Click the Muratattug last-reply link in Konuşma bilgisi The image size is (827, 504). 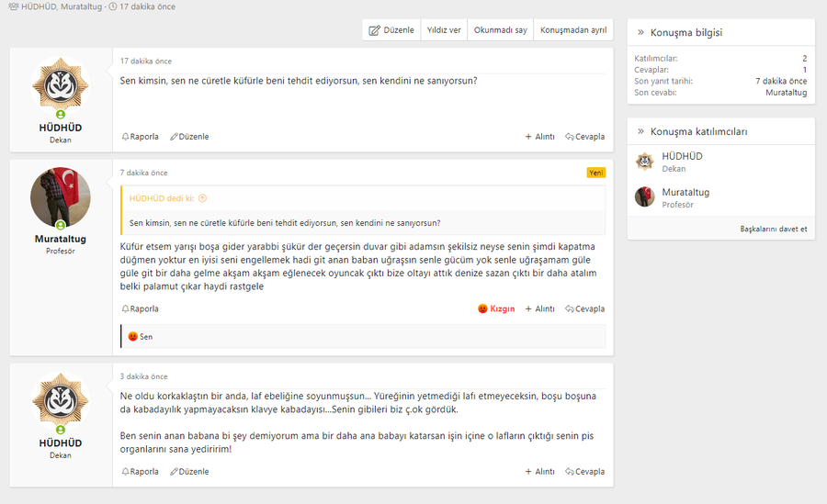[786, 92]
